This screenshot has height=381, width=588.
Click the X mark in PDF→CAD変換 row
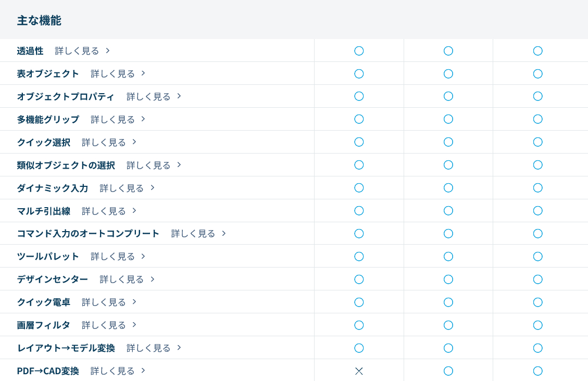pyautogui.click(x=359, y=371)
